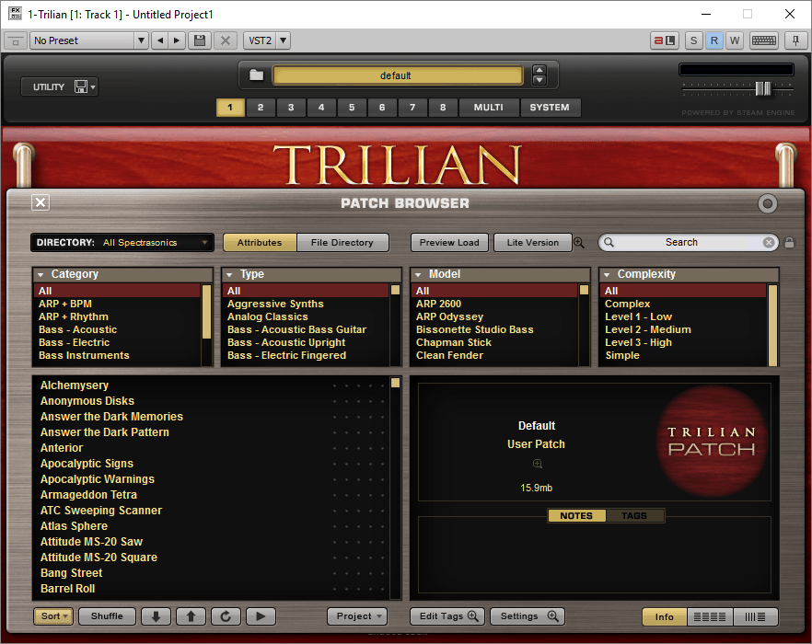This screenshot has height=644, width=812.
Task: Go to next preset arrow in toolbar
Action: point(177,40)
